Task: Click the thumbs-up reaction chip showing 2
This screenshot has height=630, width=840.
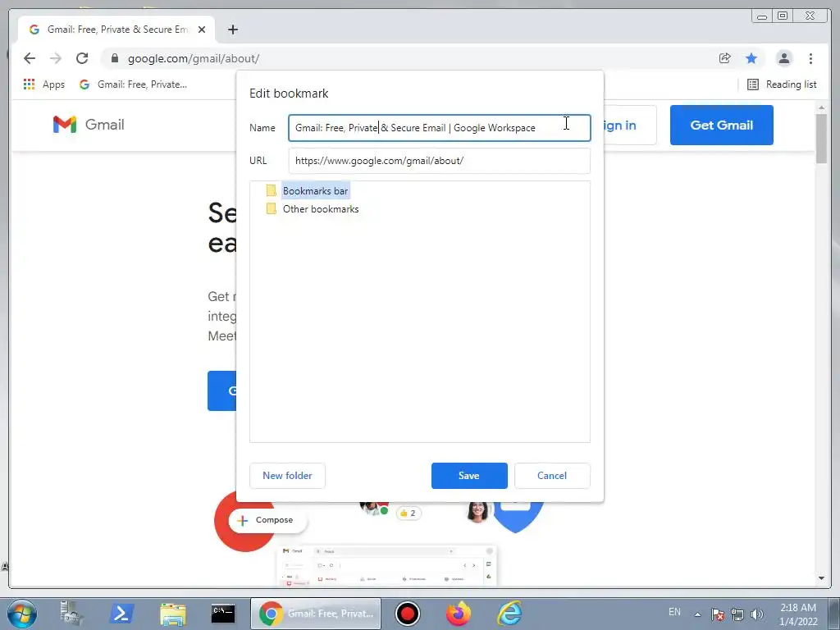Action: (x=409, y=514)
